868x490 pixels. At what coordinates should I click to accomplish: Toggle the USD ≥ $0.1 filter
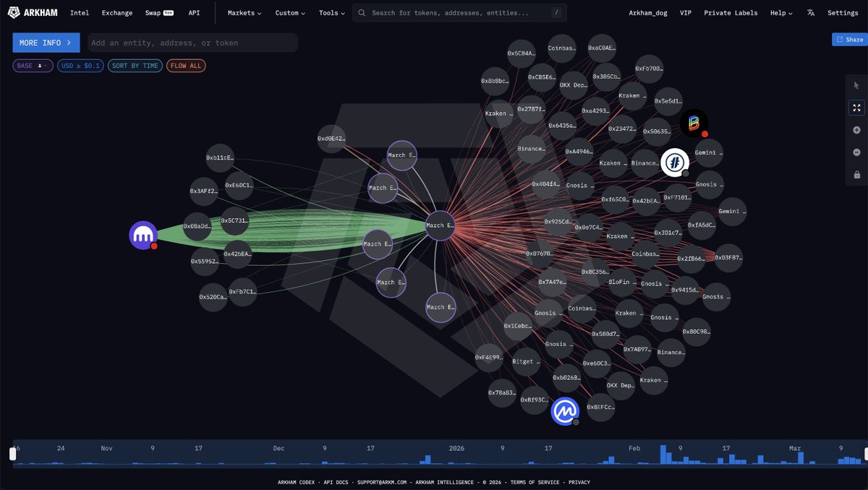coord(80,66)
